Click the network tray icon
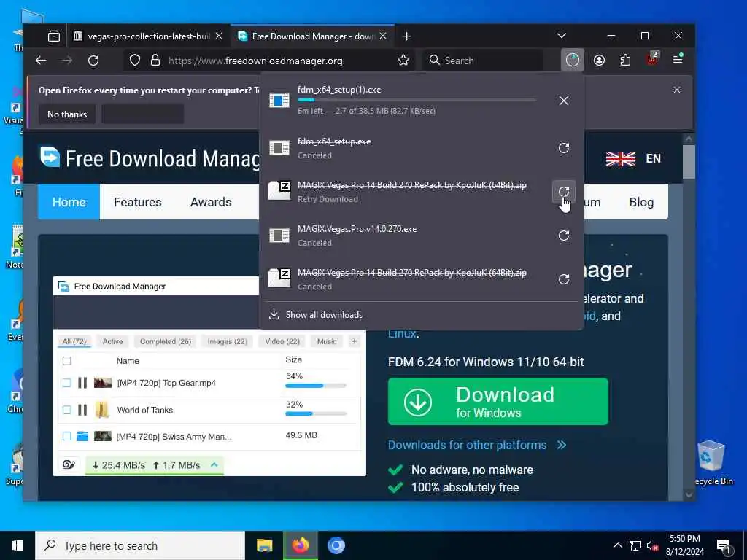 pyautogui.click(x=635, y=545)
